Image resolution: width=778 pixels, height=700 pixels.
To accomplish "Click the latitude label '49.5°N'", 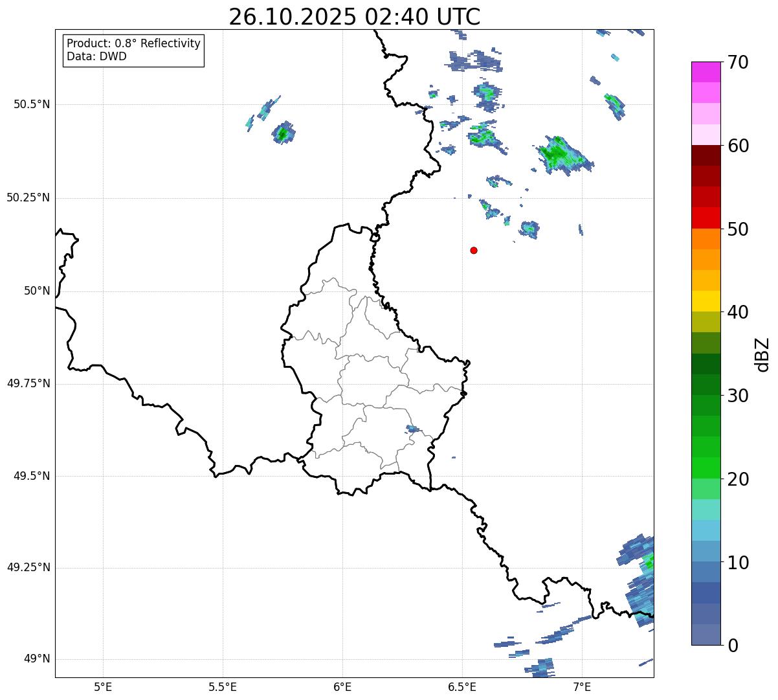I will pyautogui.click(x=32, y=476).
